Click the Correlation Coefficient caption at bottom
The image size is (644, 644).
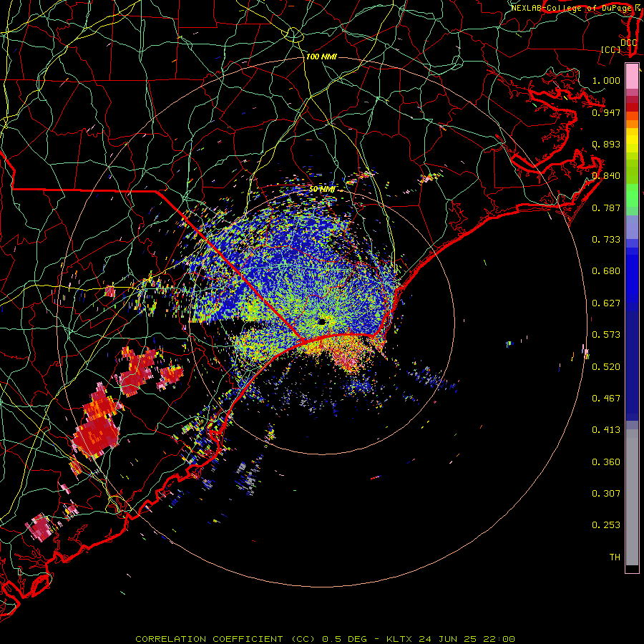tap(325, 639)
